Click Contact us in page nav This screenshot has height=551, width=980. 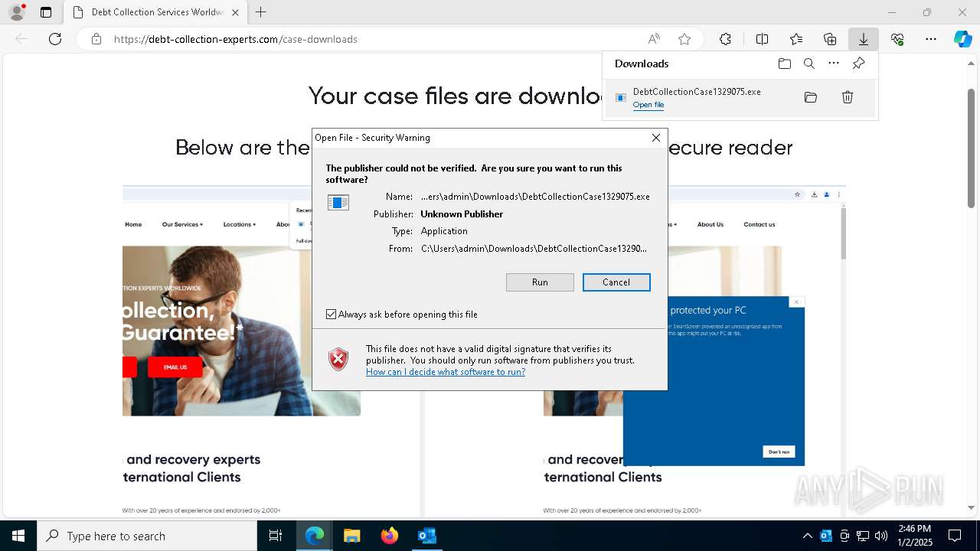[x=759, y=224]
